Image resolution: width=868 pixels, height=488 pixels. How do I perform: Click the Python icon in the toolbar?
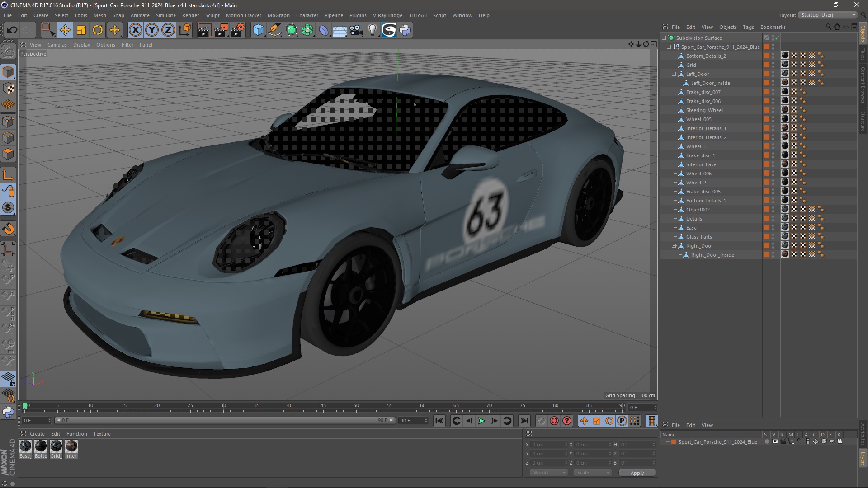405,30
